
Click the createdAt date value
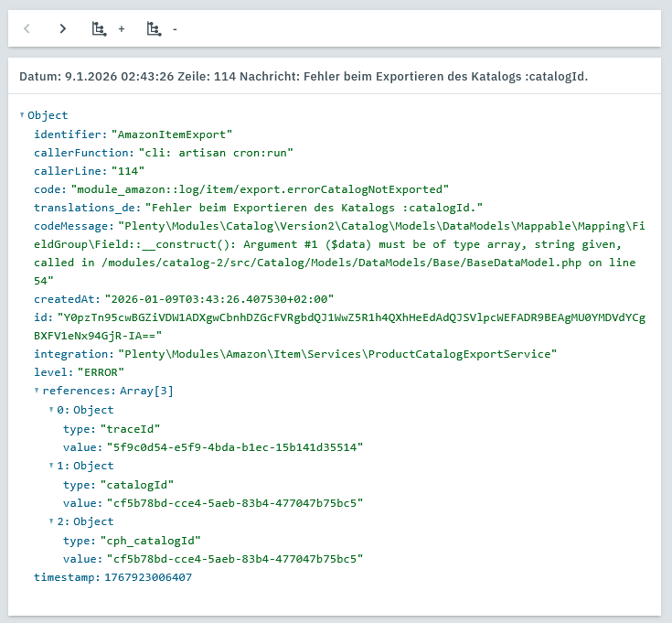219,299
